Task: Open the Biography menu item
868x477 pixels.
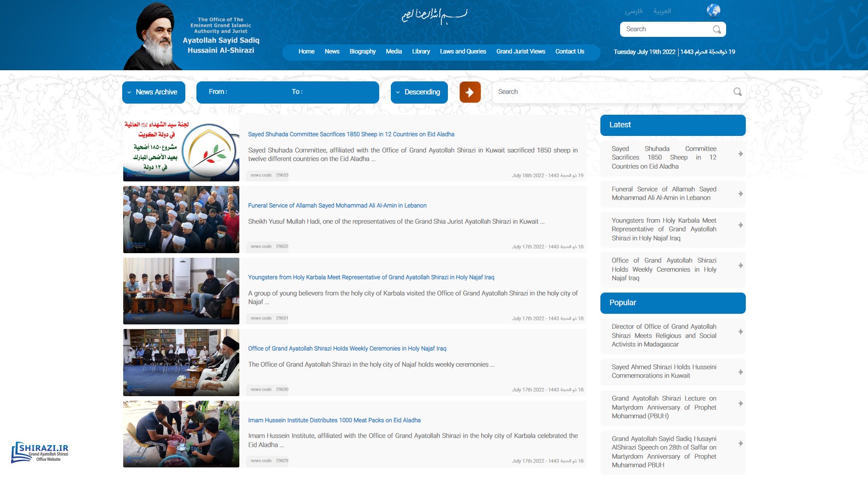Action: [362, 52]
